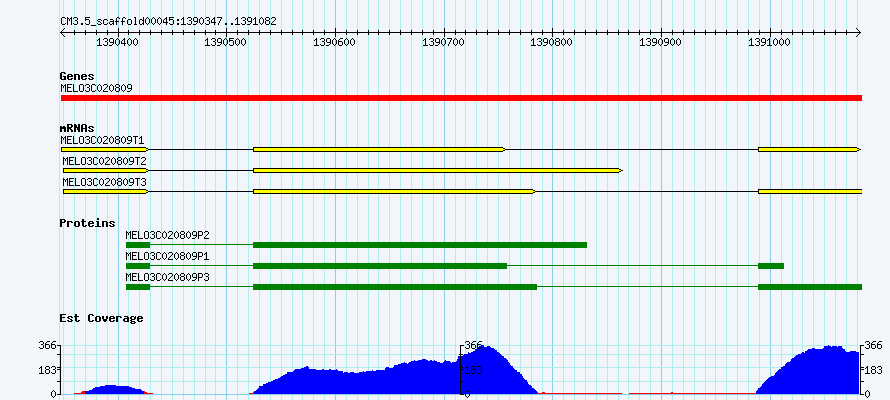Click the left arrowhead of the ruler
The height and width of the screenshot is (400, 890).
[x=64, y=32]
